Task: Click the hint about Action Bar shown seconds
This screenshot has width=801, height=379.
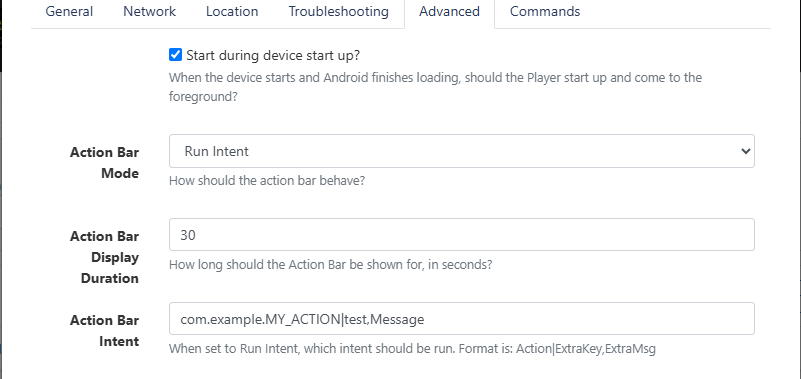Action: click(x=331, y=265)
